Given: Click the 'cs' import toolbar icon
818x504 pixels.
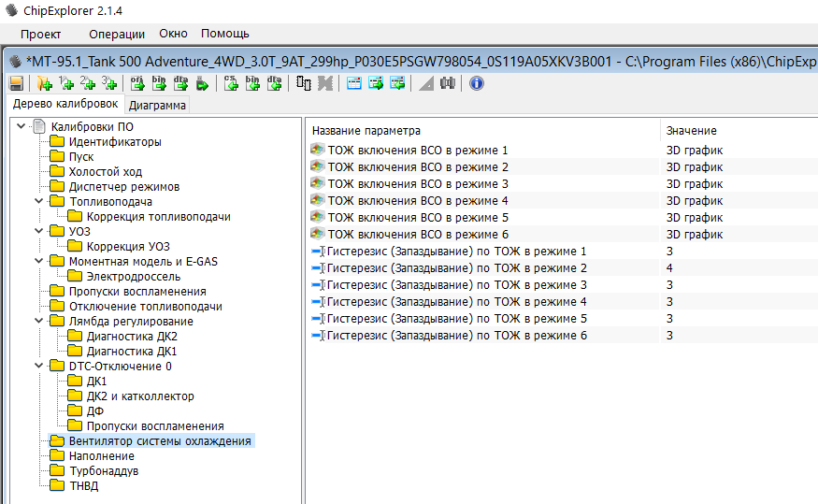Looking at the screenshot, I should 231,83.
